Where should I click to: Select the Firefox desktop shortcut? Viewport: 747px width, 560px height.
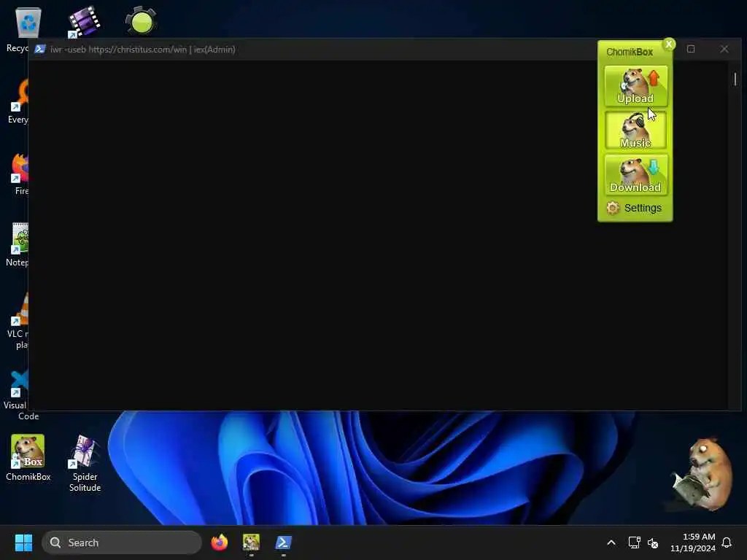(19, 174)
